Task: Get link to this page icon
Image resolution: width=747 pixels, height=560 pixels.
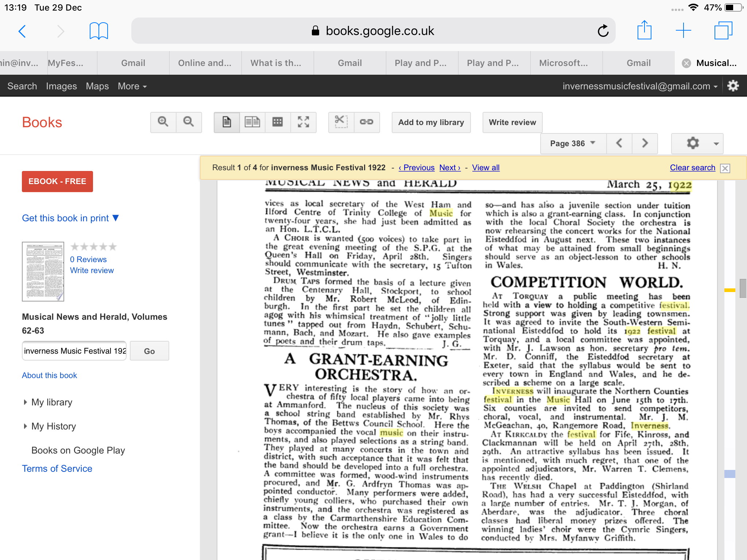Action: pyautogui.click(x=367, y=122)
